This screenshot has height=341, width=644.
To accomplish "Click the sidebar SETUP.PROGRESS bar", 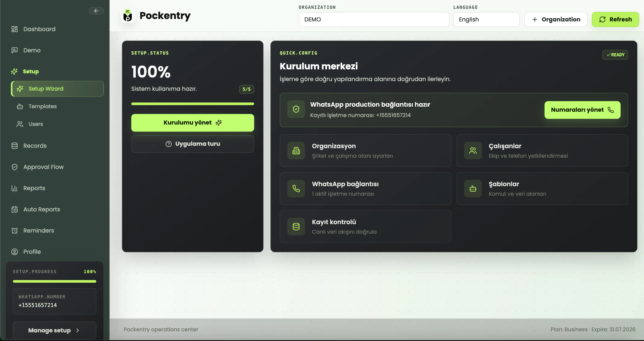I will (54, 281).
